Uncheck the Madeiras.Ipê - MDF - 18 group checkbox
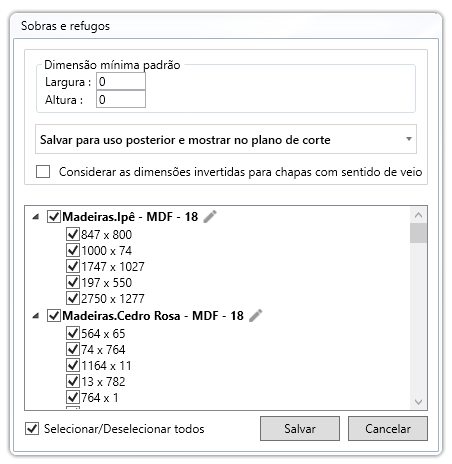This screenshot has height=464, width=452. click(54, 217)
